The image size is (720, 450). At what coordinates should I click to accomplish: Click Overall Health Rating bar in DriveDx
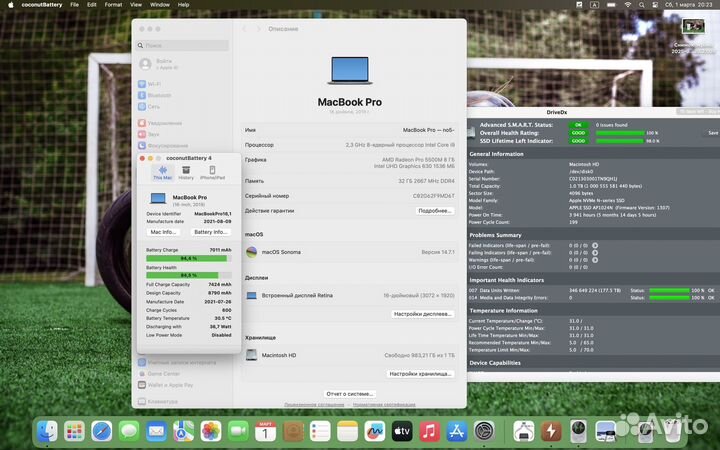(x=620, y=133)
